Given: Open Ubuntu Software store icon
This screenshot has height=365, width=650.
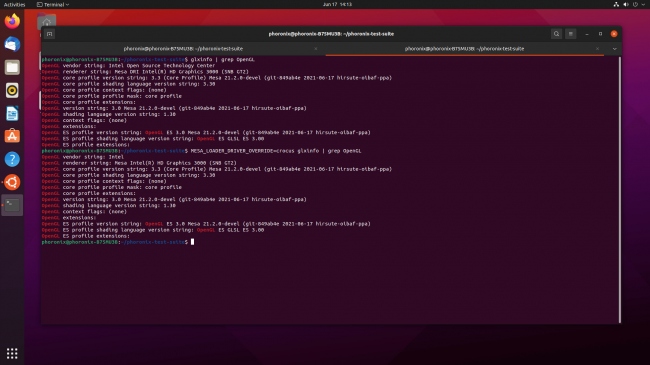Looking at the screenshot, I should [12, 136].
